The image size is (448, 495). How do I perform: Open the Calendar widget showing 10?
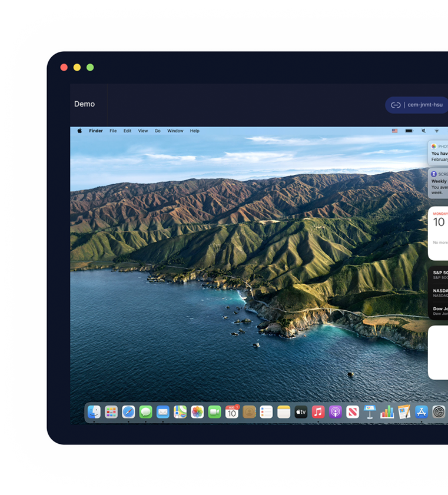[x=438, y=233]
